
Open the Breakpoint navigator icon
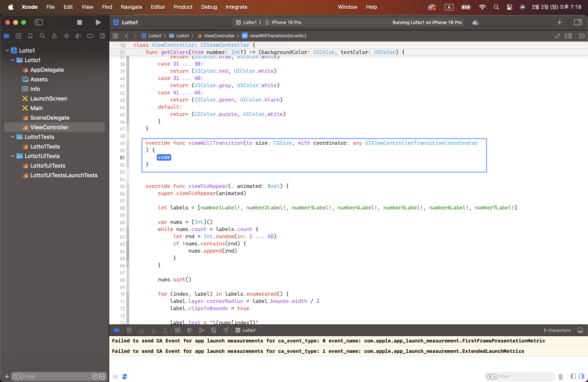[90, 36]
